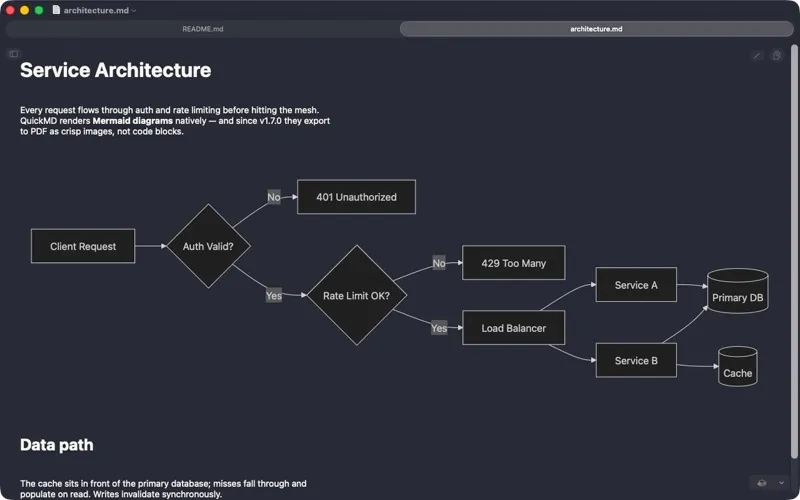
Task: Click the Rate Limit OK? diamond
Action: click(357, 295)
